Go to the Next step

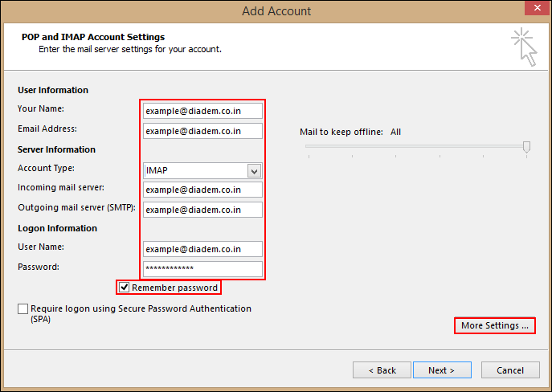point(441,370)
